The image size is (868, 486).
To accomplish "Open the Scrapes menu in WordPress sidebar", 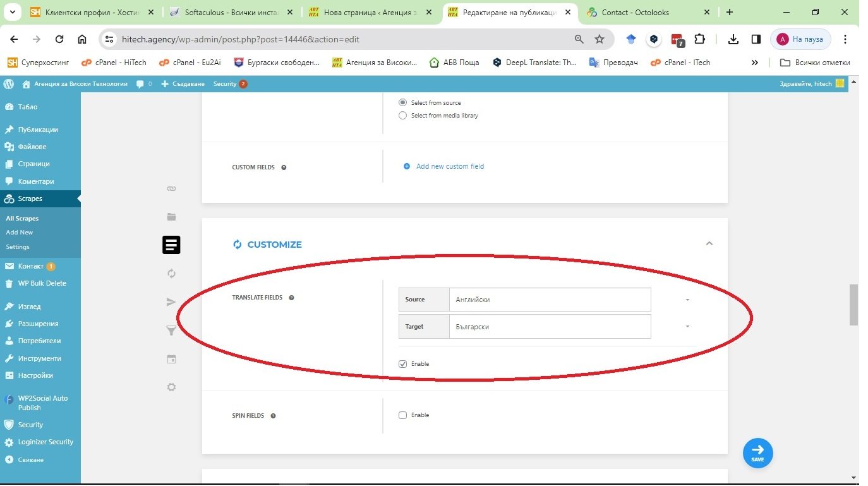I will pyautogui.click(x=30, y=198).
